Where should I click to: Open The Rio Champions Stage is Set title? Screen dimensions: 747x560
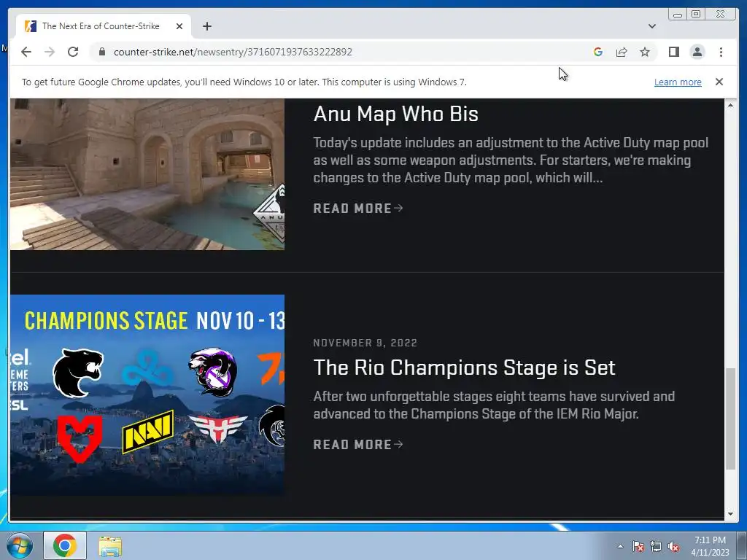pos(464,367)
